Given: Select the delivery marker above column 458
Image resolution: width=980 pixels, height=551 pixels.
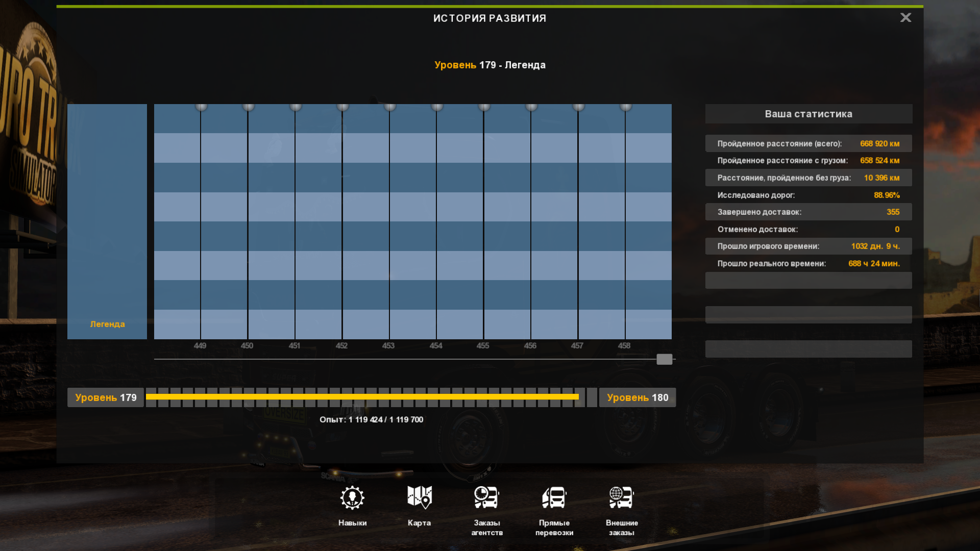Looking at the screenshot, I should (x=625, y=107).
